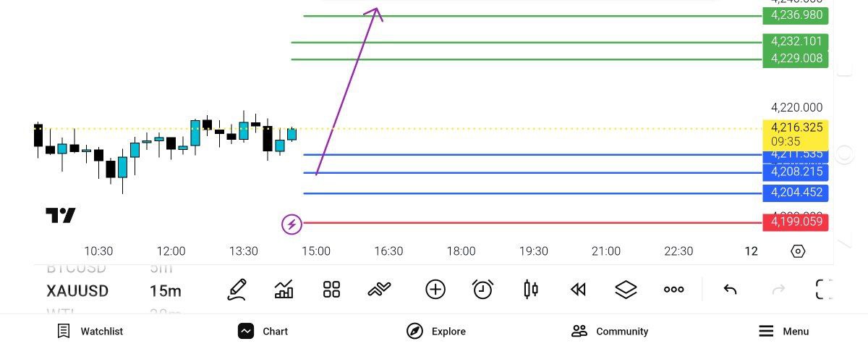Open the layout grid icon

[331, 290]
